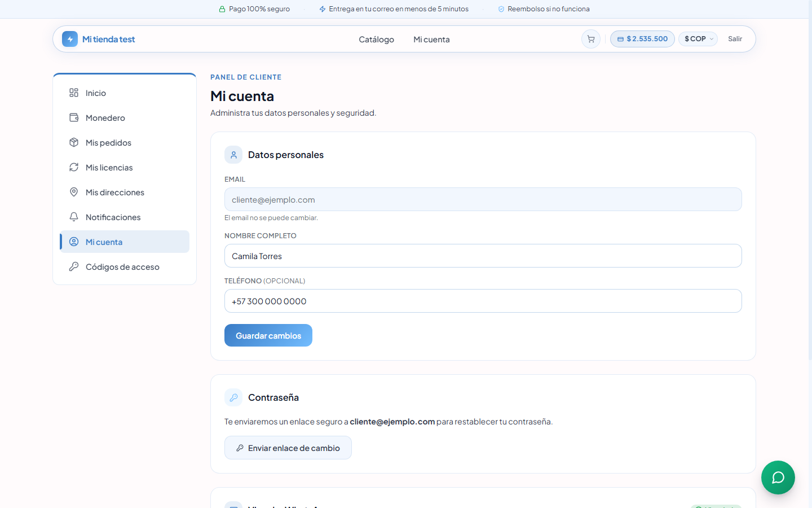The height and width of the screenshot is (508, 812).
Task: Click the disabled Email field
Action: click(x=483, y=199)
